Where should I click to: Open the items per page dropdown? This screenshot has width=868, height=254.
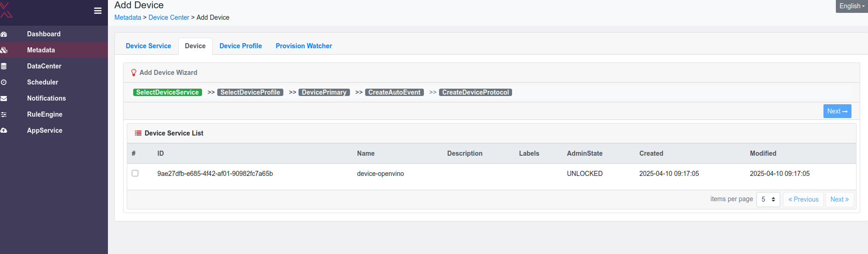(x=768, y=199)
